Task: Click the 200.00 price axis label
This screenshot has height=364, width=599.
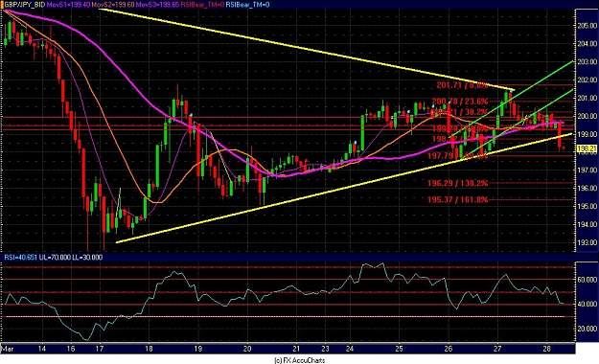Action: tap(587, 116)
